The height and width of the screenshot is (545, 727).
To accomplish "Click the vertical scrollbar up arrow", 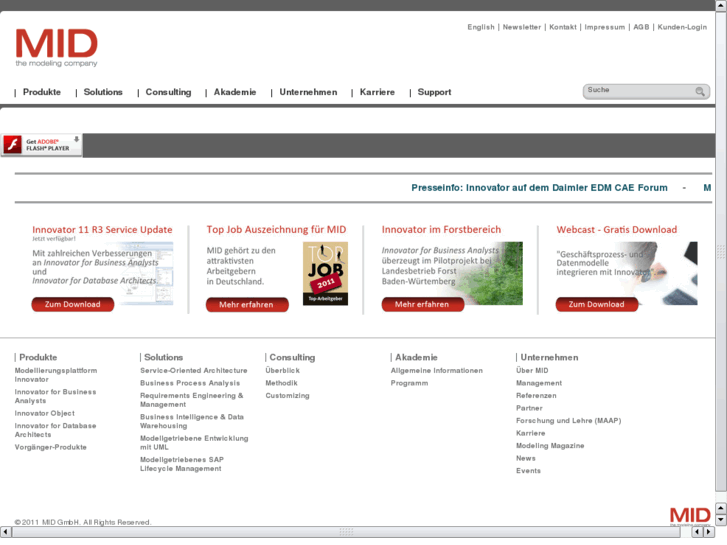I will [721, 5].
